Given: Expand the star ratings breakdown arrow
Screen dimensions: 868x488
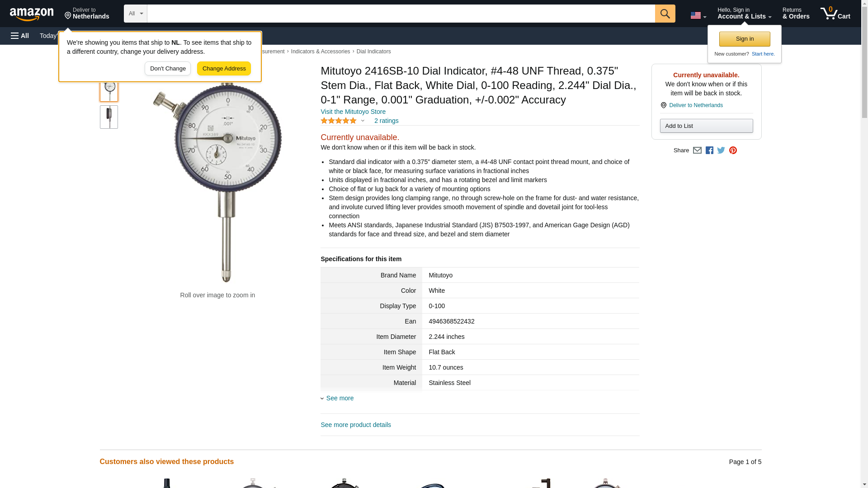Looking at the screenshot, I should [363, 121].
